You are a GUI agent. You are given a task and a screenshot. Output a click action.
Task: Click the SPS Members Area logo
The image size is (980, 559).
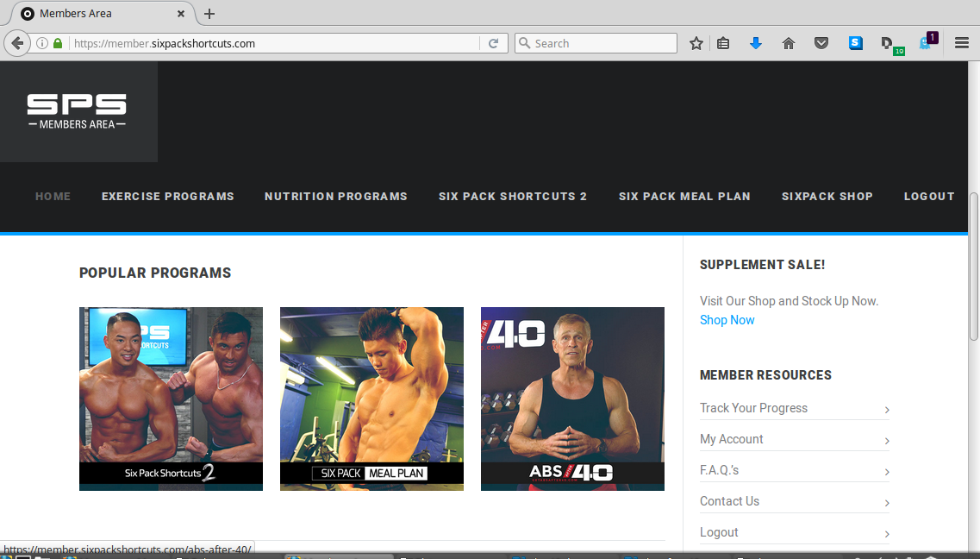(77, 112)
